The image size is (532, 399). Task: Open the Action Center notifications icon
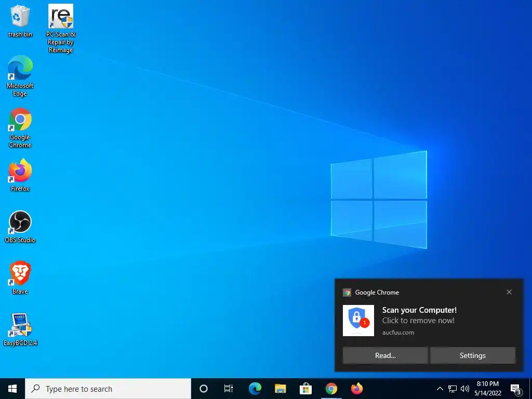(x=516, y=389)
